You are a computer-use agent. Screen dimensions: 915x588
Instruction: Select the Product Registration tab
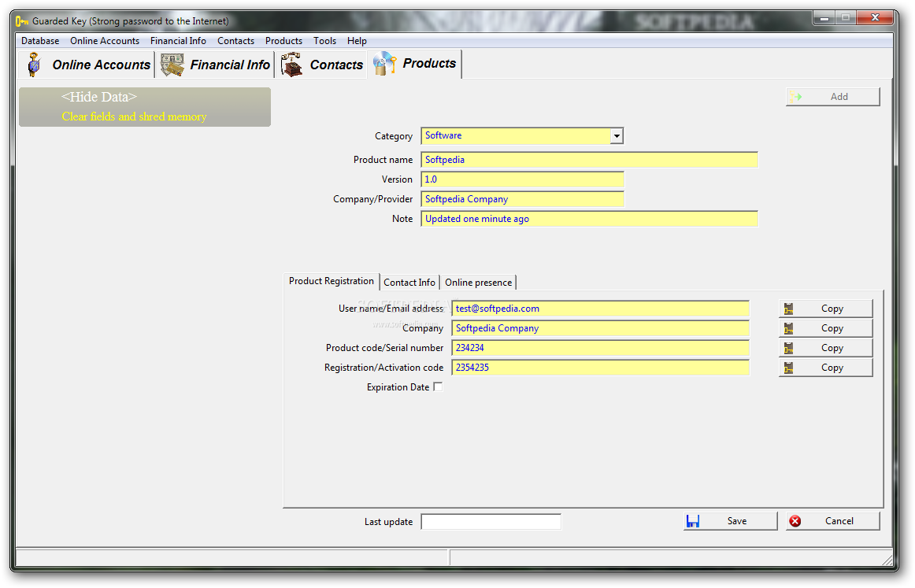pos(331,281)
